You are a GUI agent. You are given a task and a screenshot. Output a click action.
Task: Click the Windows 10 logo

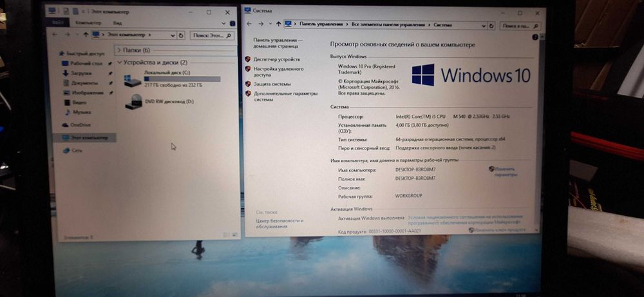click(470, 75)
